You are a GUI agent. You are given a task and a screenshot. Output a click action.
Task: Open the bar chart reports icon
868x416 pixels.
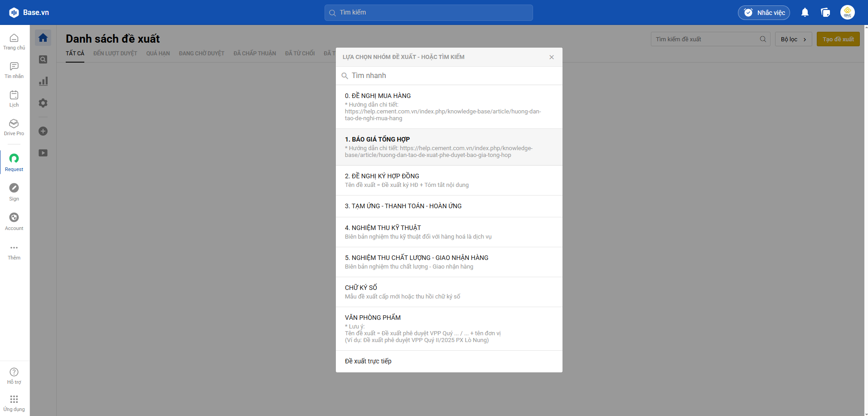(43, 81)
